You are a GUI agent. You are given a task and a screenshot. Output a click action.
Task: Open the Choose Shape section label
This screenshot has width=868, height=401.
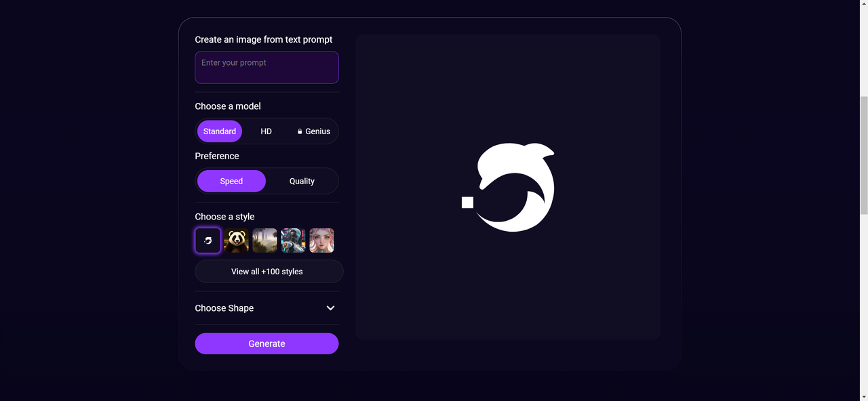(x=224, y=308)
